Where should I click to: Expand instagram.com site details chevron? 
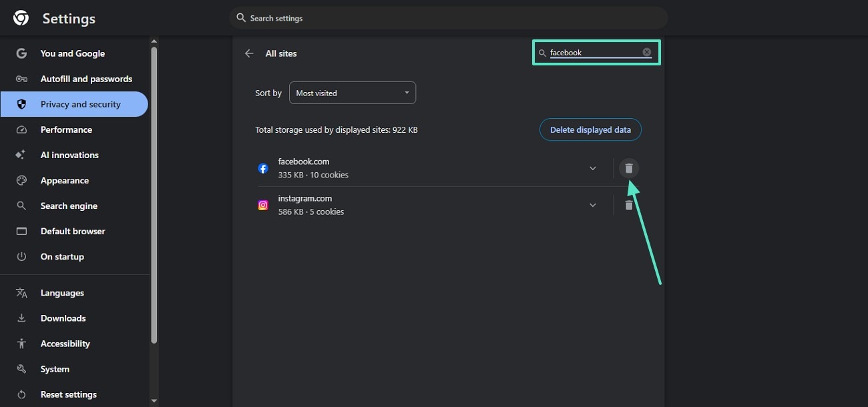593,206
